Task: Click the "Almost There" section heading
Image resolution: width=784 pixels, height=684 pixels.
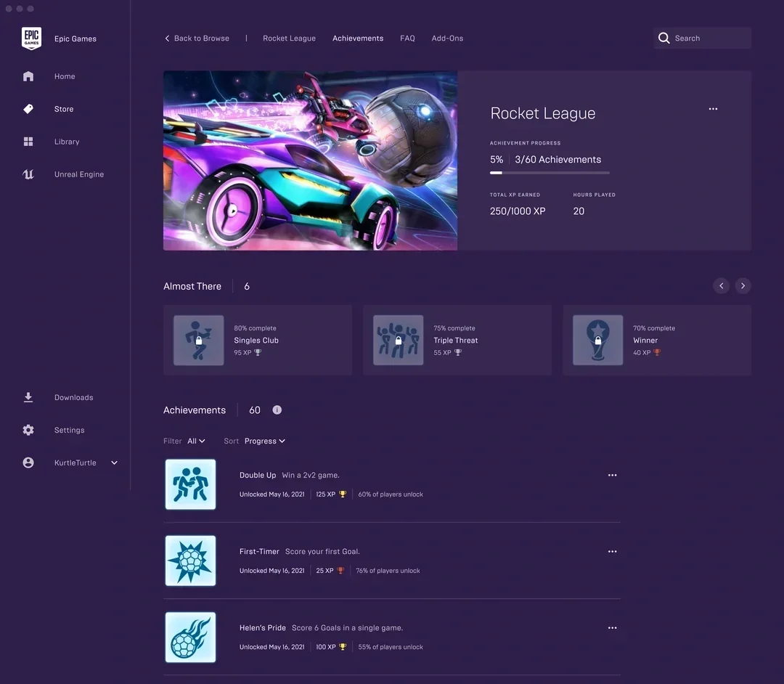Action: pos(192,286)
